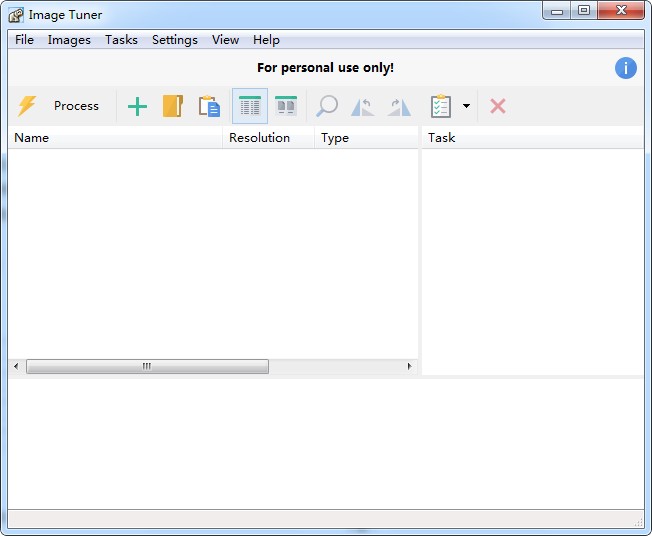Screen dimensions: 652x536
Task: Switch to details list view
Action: pos(250,106)
